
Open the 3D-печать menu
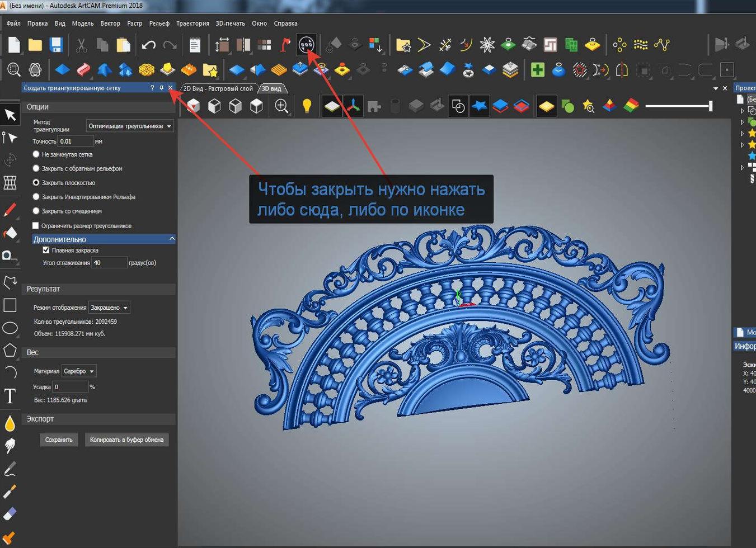tap(230, 23)
